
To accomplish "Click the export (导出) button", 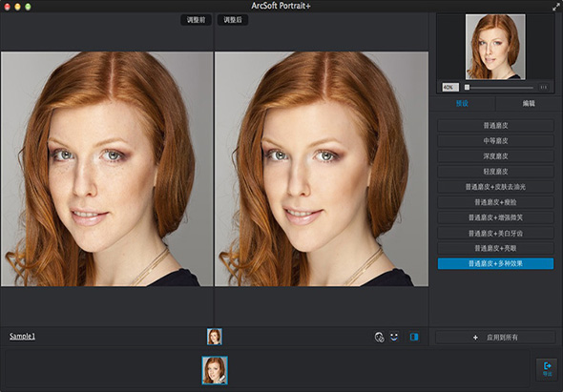I will pyautogui.click(x=547, y=369).
